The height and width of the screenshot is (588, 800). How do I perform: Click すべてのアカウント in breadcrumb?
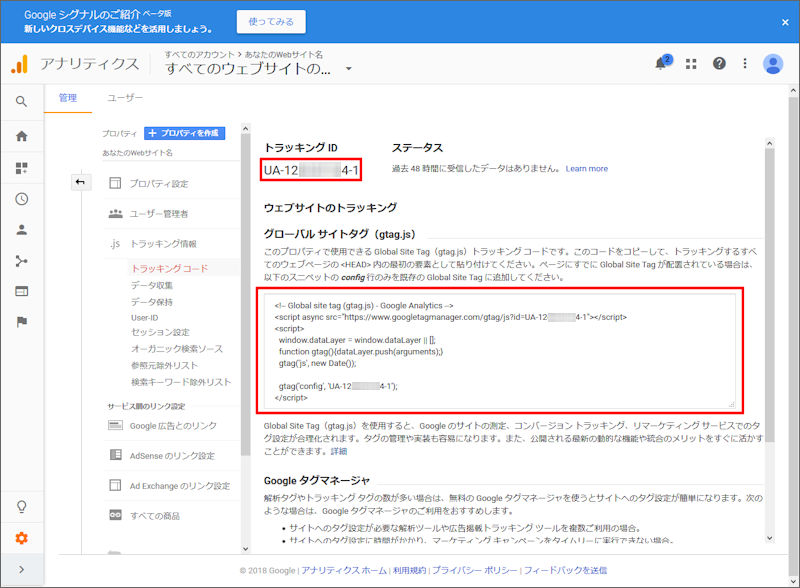click(x=199, y=54)
